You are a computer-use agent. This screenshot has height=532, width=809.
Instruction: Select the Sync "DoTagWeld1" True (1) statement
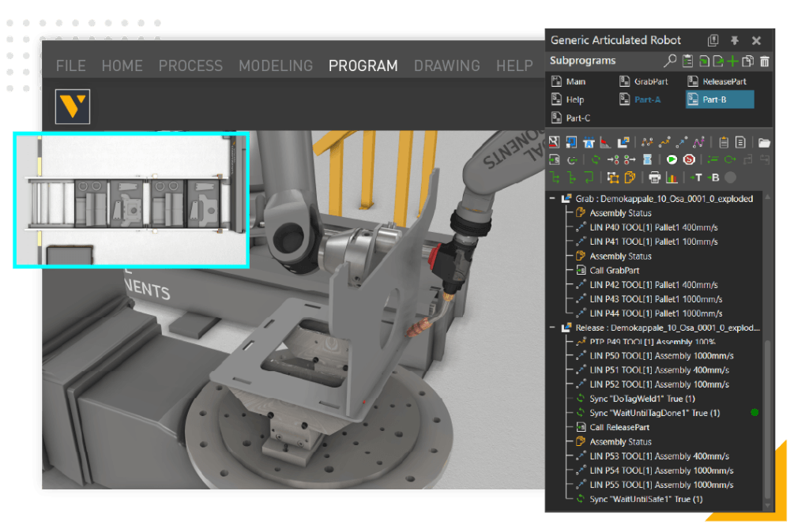[x=636, y=399]
